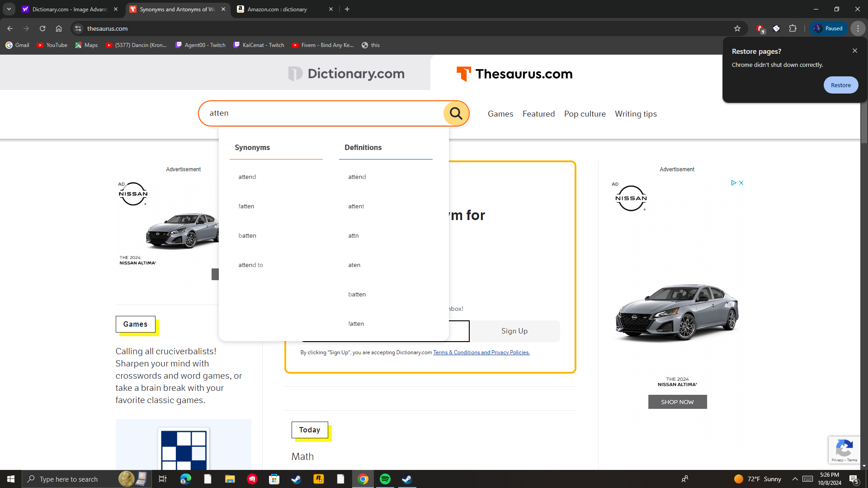868x488 pixels.
Task: Select 'attend to' synonym suggestion
Action: click(x=250, y=265)
